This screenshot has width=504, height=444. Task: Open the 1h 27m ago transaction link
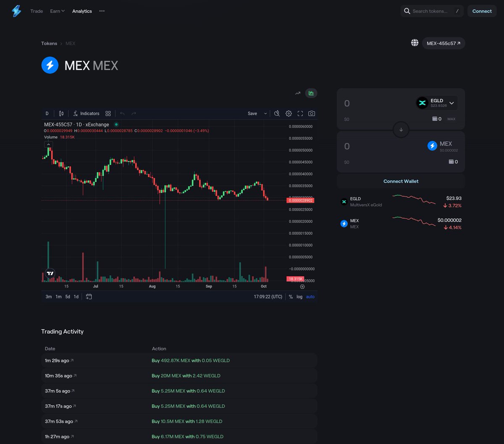pyautogui.click(x=60, y=436)
